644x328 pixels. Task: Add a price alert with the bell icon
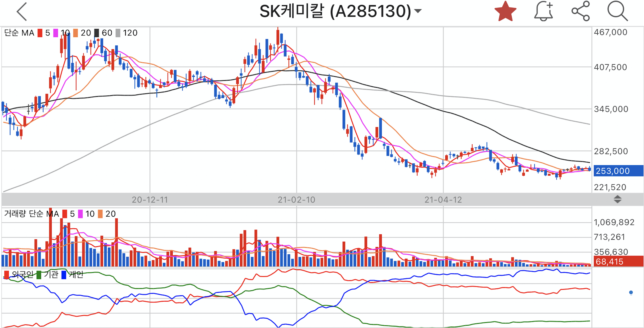pos(543,12)
